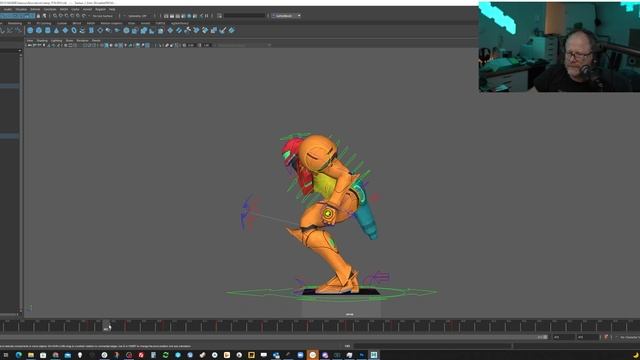
Task: Toggle the pause viewport button
Action: 207,16
